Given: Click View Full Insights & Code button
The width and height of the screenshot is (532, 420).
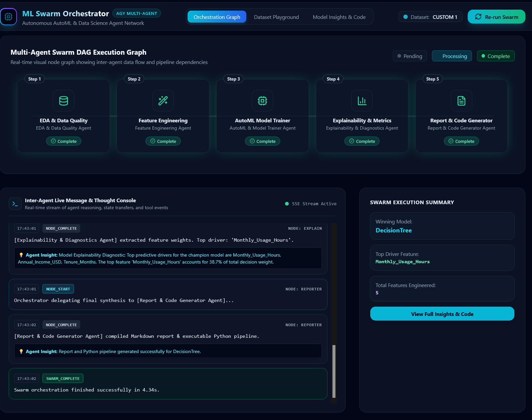Looking at the screenshot, I should tap(442, 314).
